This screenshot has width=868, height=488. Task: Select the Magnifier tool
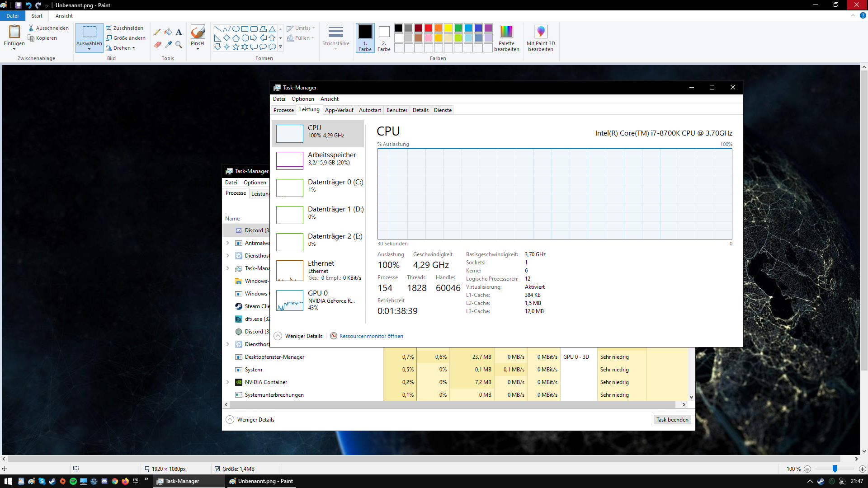click(179, 45)
